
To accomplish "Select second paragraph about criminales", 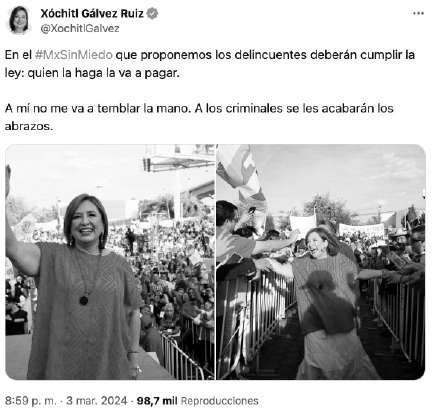I will [x=199, y=117].
